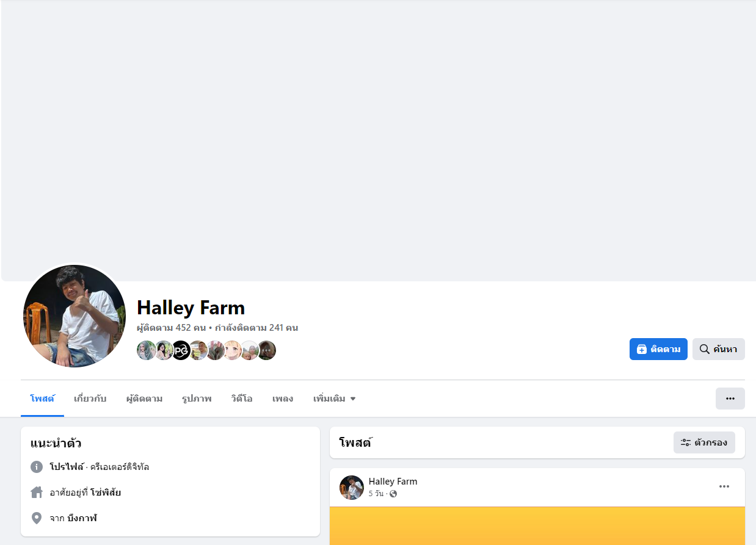The height and width of the screenshot is (545, 756).
Task: Click the filter sliders icon in ตัวกรอง
Action: click(686, 442)
